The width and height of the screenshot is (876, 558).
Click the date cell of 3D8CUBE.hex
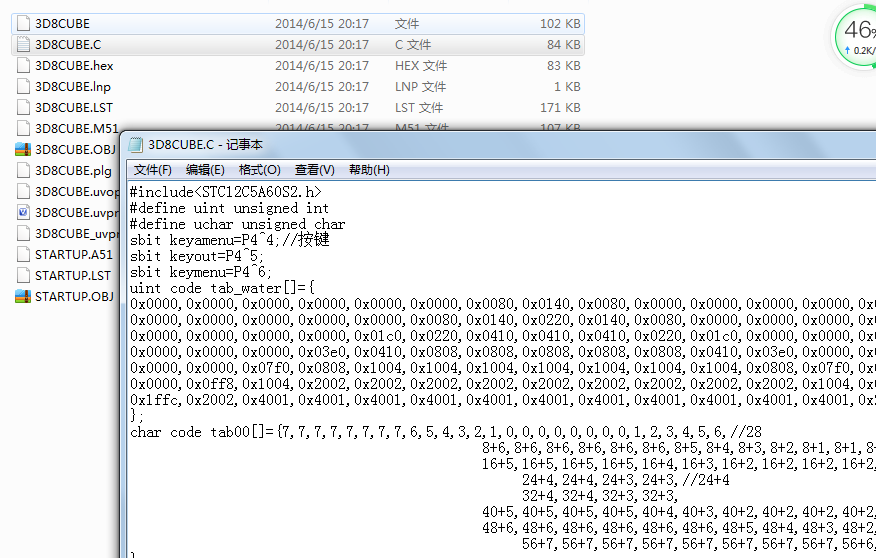click(x=322, y=66)
